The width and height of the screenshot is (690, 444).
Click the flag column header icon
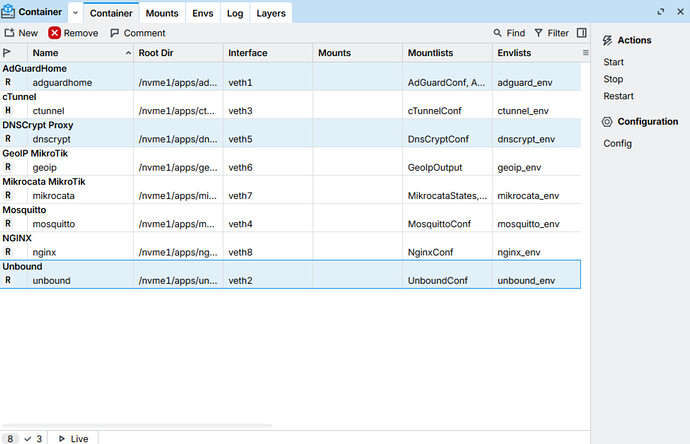[x=7, y=53]
